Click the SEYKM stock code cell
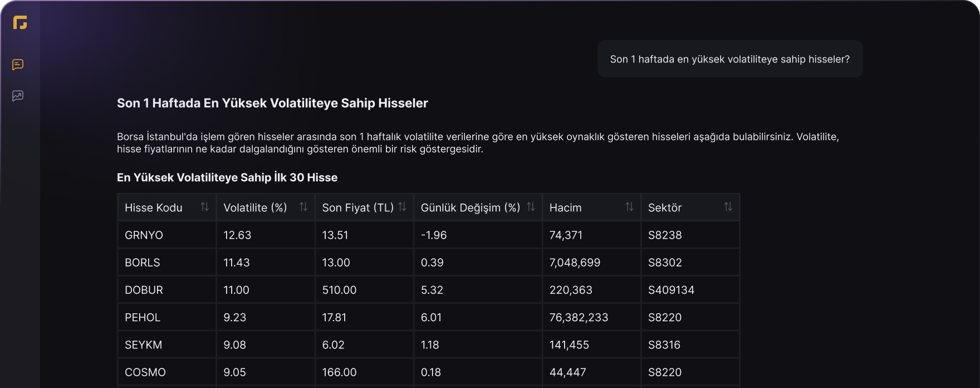The image size is (980, 388). [x=167, y=345]
